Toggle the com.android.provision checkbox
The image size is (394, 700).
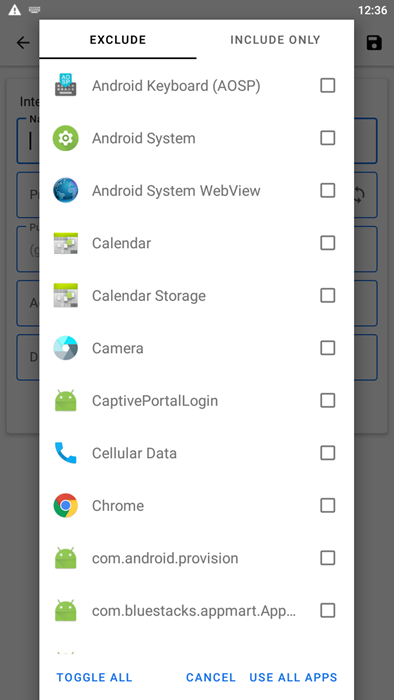[328, 558]
